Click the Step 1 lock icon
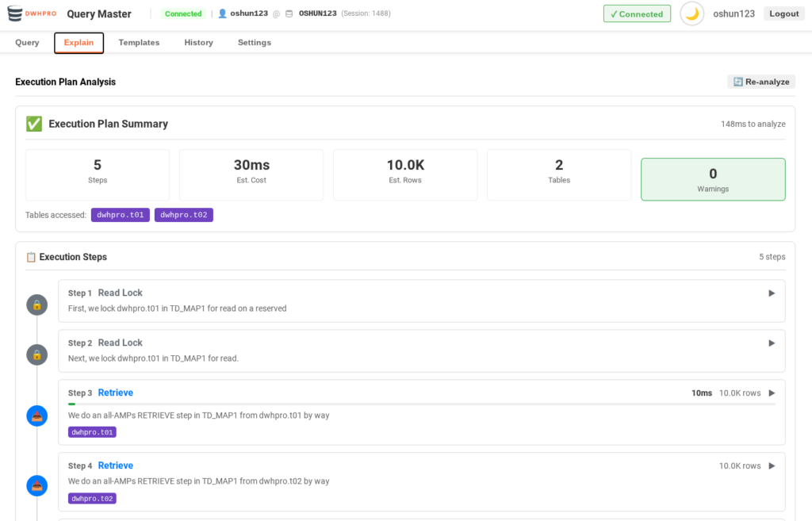The image size is (812, 521). [37, 305]
